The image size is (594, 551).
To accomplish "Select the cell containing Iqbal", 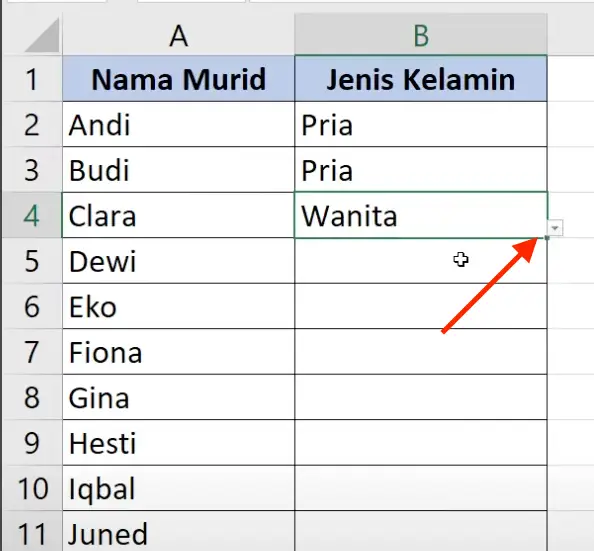I will coord(178,488).
